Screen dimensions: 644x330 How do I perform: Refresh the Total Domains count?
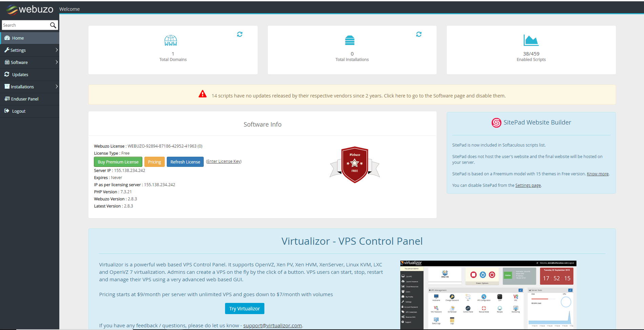240,34
